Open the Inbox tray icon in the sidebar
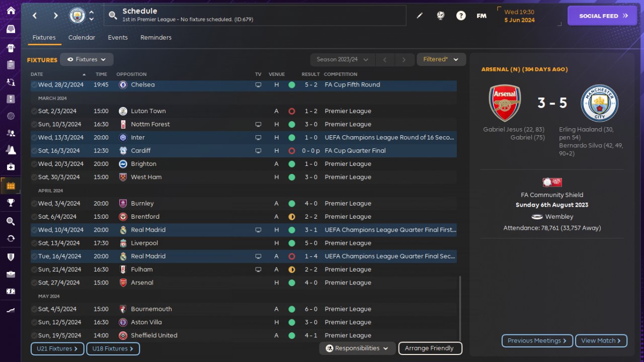 pyautogui.click(x=11, y=29)
